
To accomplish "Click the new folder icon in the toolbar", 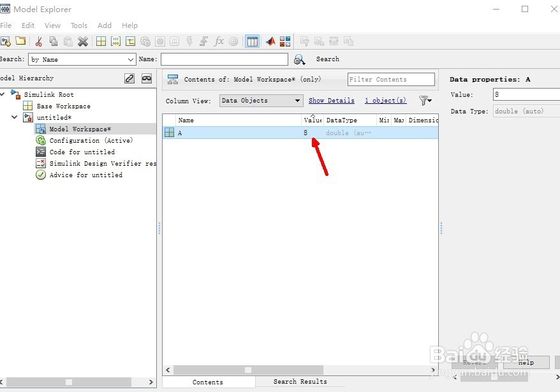I will [20, 41].
